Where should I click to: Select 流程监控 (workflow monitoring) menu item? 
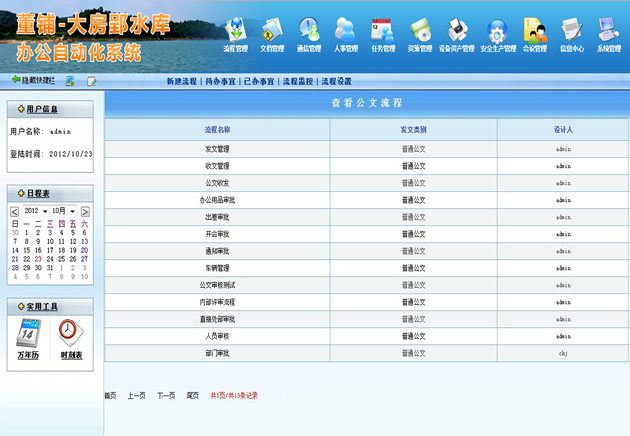point(298,82)
